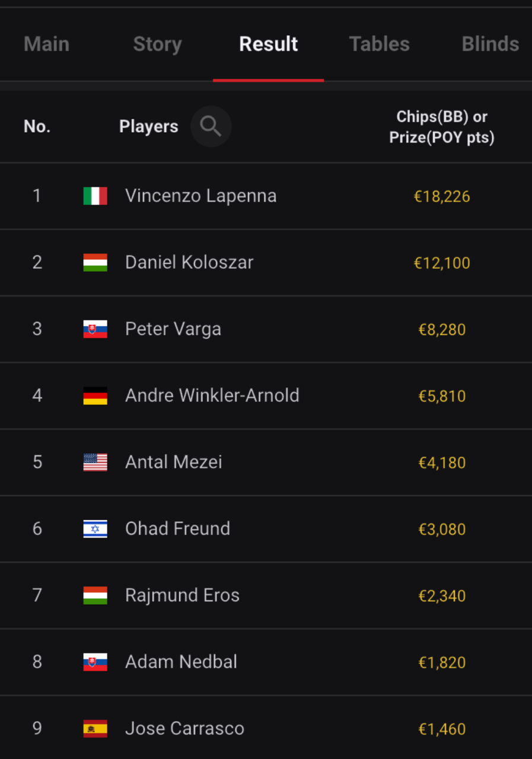532x759 pixels.
Task: Switch to the Main tab
Action: 47,44
